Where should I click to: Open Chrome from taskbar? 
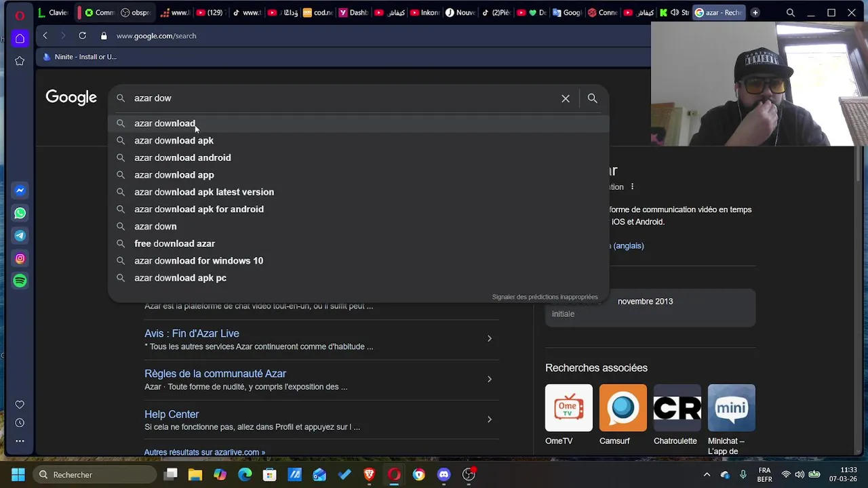coord(419,474)
